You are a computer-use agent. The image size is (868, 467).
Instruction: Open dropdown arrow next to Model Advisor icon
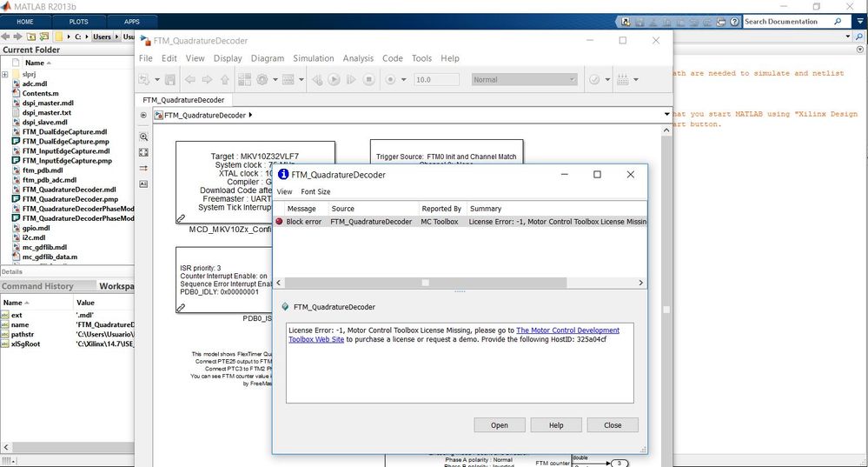click(608, 80)
